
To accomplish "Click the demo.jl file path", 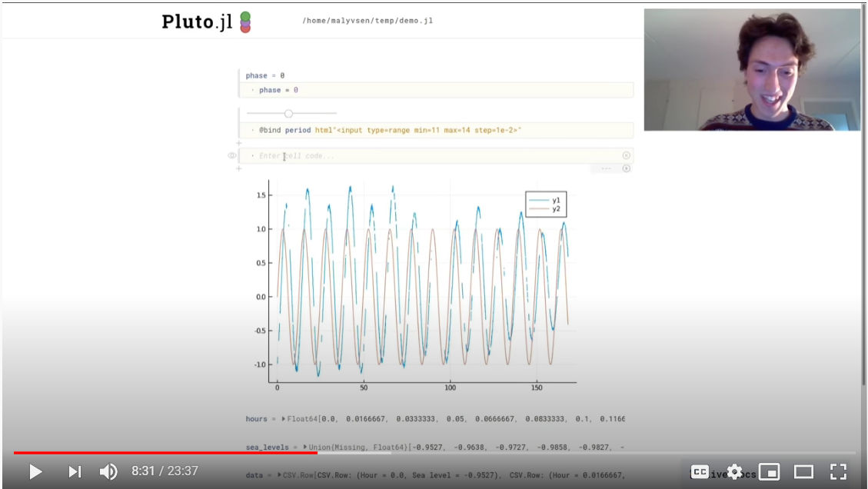I will 367,21.
